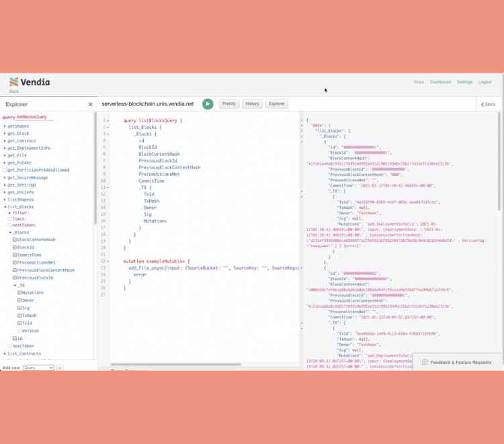The image size is (504, 444).
Task: Toggle the PreconditionsMet field checkbox
Action: coord(15,263)
